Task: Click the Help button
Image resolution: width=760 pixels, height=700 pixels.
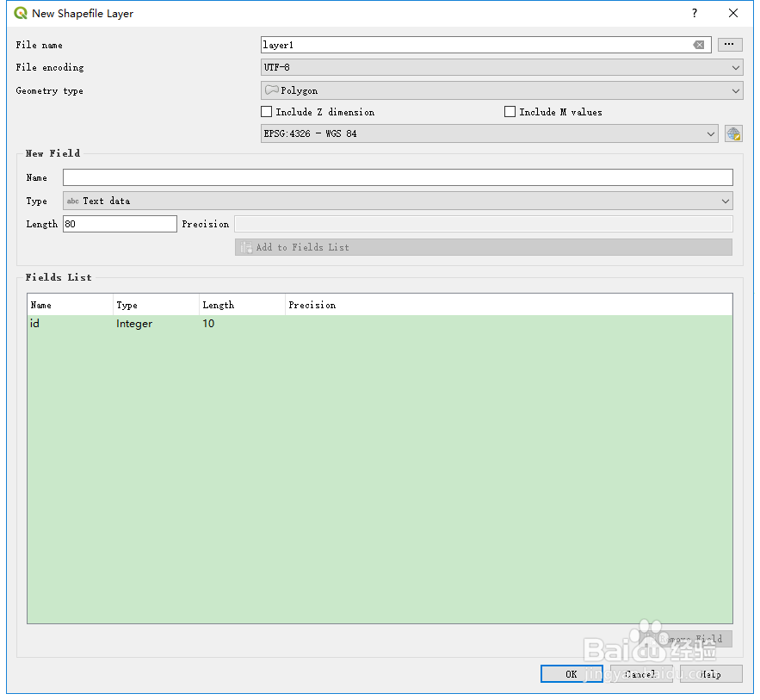Action: pos(711,674)
